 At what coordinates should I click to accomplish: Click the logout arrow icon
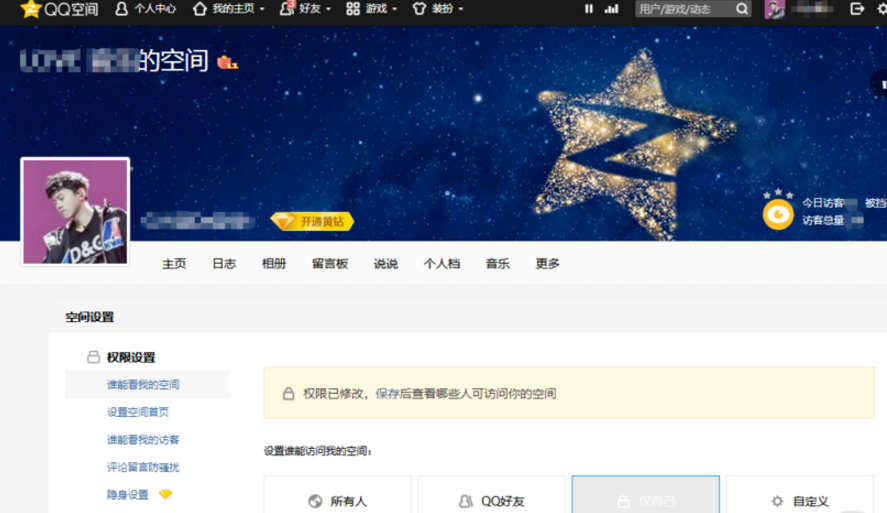click(x=857, y=9)
